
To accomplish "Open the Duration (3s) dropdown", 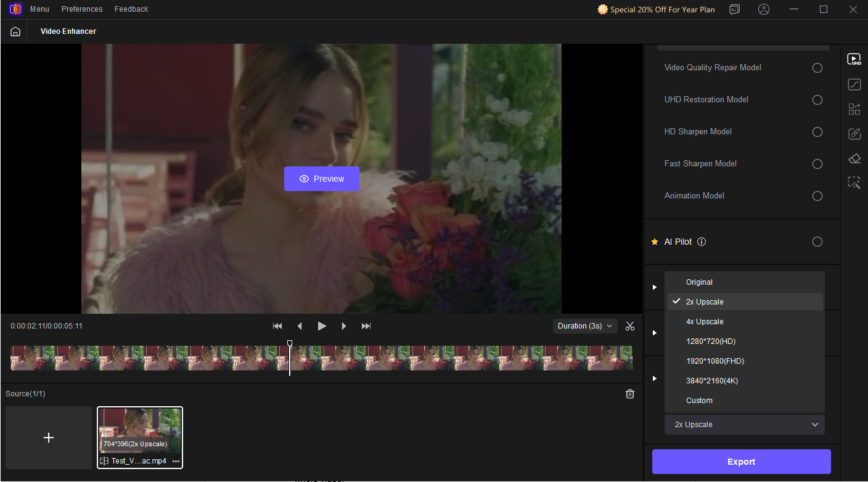I will click(584, 326).
